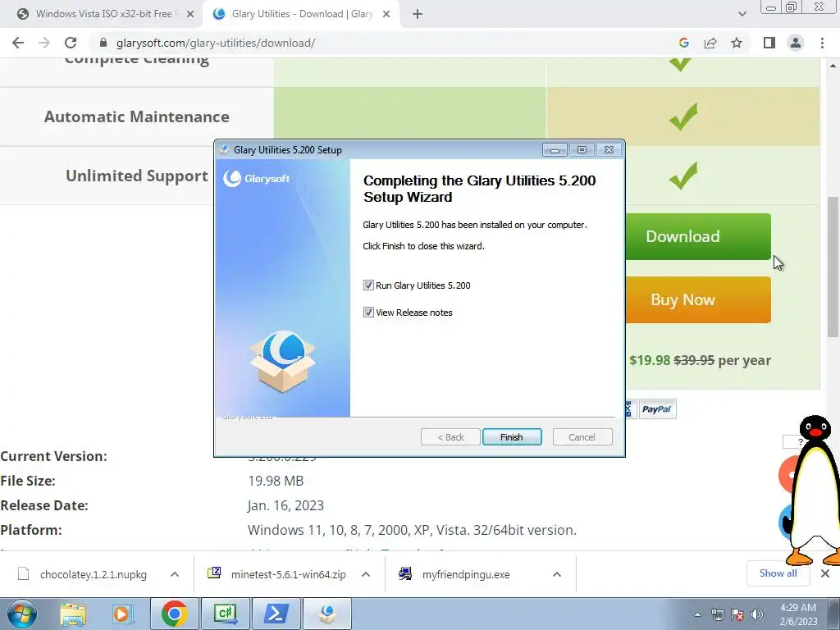This screenshot has height=630, width=840.
Task: Close the Glary Utilities browser tab
Action: [386, 15]
